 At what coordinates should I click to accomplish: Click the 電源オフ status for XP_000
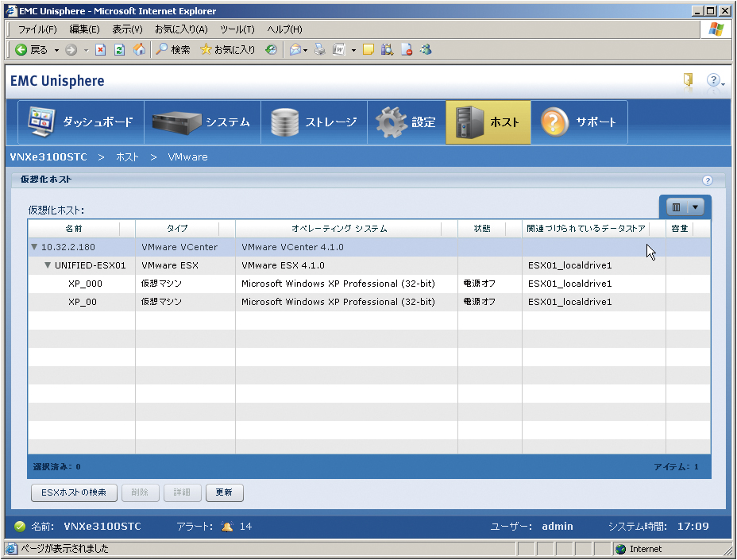pos(480,284)
